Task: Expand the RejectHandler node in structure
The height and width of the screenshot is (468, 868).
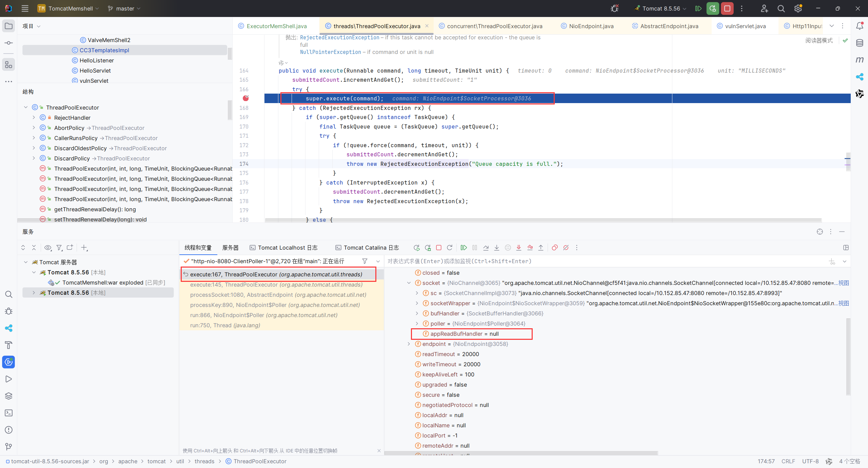Action: click(34, 117)
